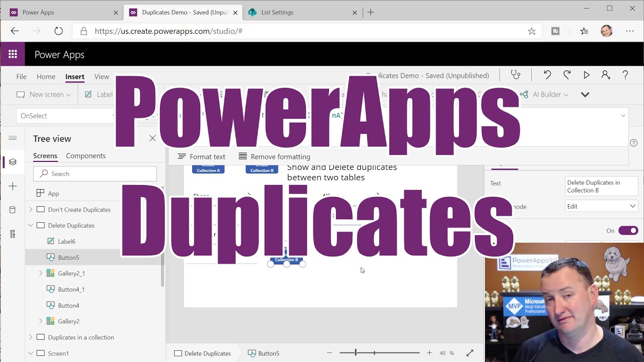Zoom out with the minus icon
The image size is (644, 362).
(x=330, y=353)
